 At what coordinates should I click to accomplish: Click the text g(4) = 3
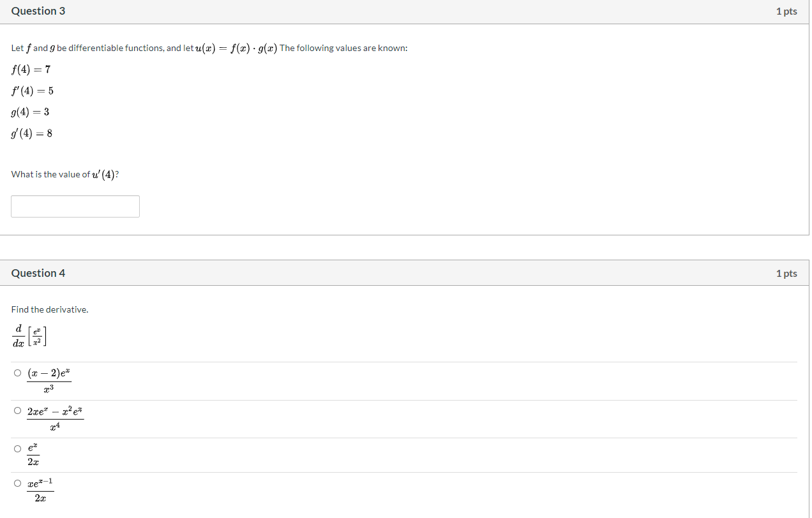pos(30,112)
